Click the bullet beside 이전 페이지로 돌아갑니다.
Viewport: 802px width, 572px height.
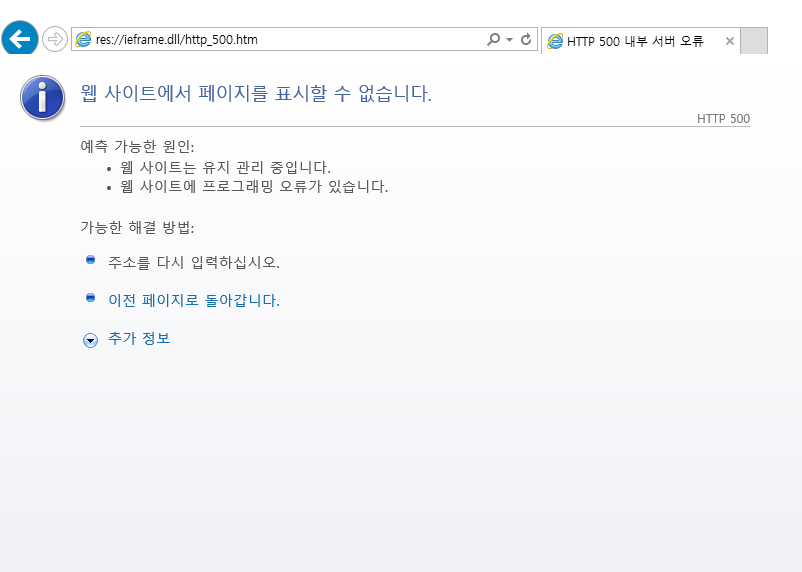[x=91, y=298]
